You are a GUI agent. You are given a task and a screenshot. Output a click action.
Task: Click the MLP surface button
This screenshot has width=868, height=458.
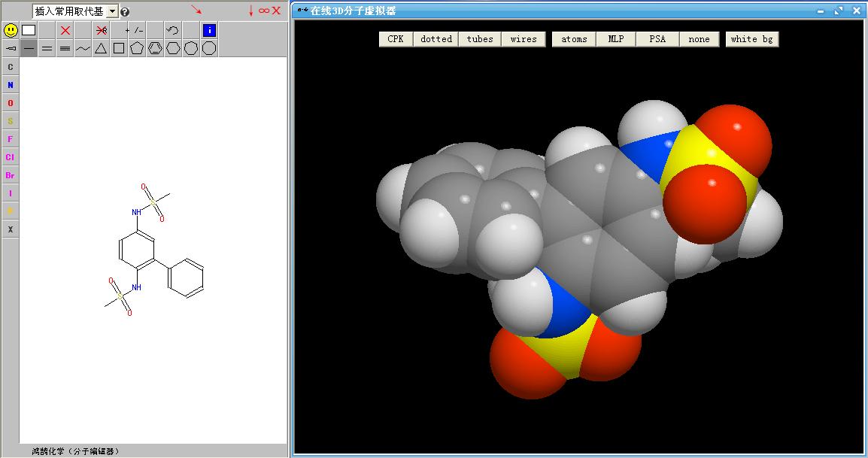[x=615, y=39]
